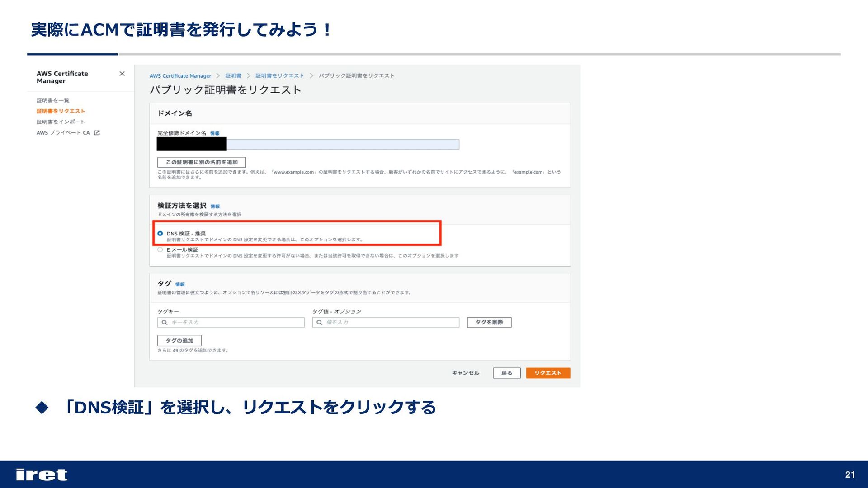Open 情報 link next to タグ heading
This screenshot has width=868, height=488.
point(180,285)
